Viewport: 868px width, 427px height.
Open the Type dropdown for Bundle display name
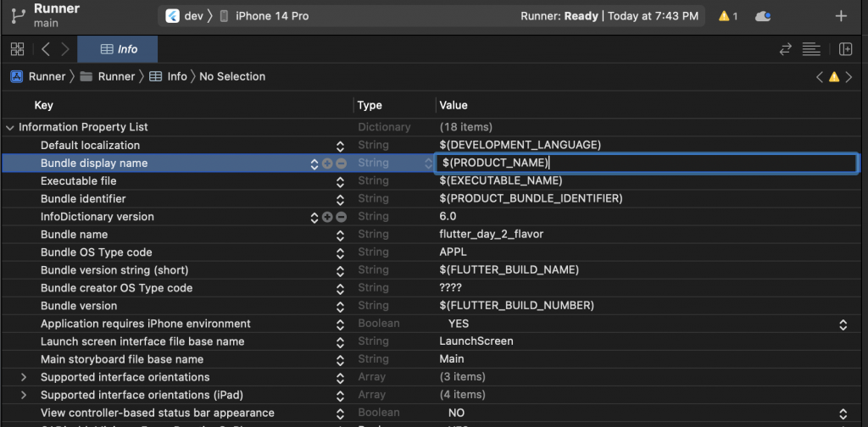(428, 164)
